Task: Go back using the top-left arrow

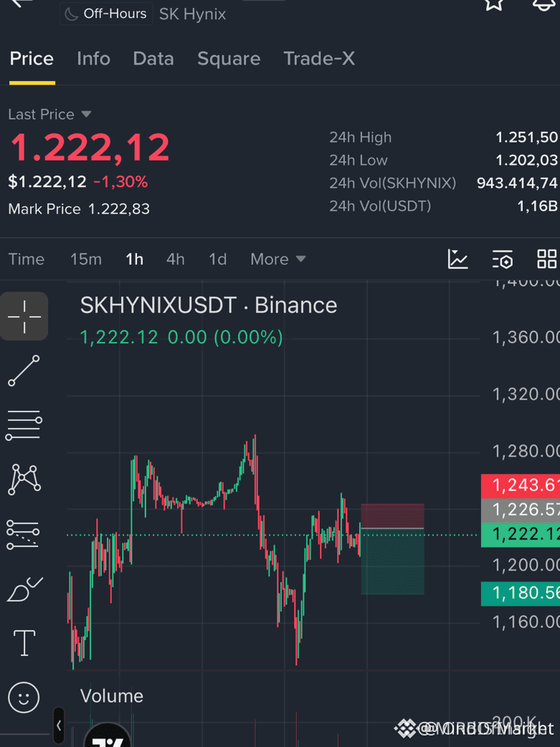Action: pos(22,3)
